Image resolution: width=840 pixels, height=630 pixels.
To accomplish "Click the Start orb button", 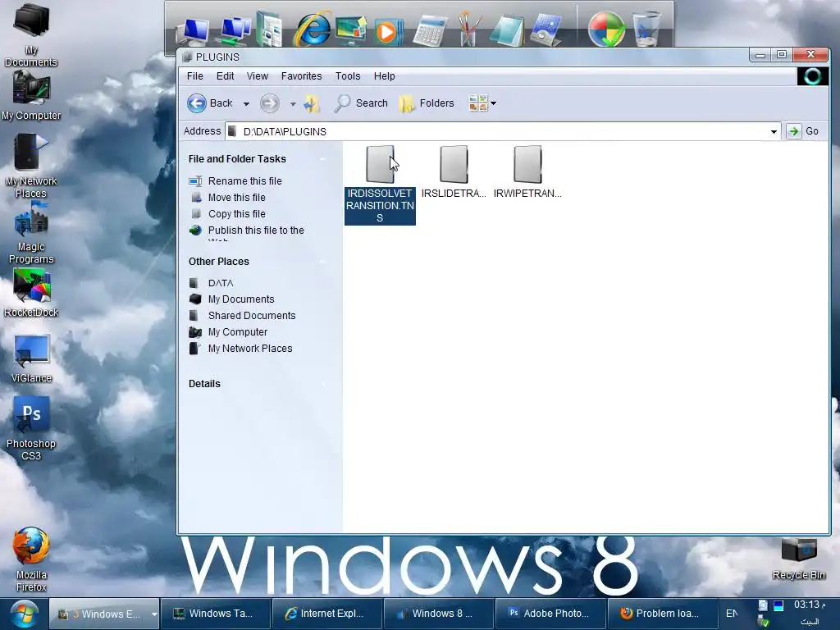I will (x=24, y=614).
